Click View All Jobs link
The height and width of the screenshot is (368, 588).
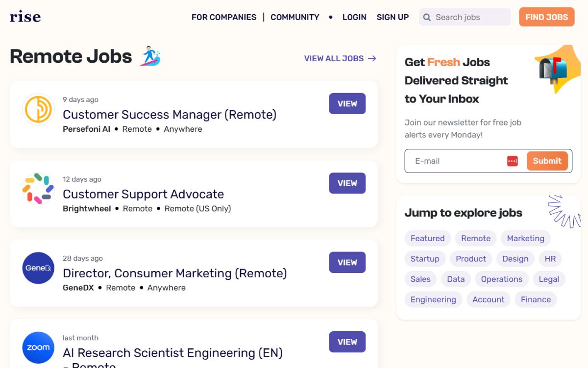pyautogui.click(x=340, y=58)
